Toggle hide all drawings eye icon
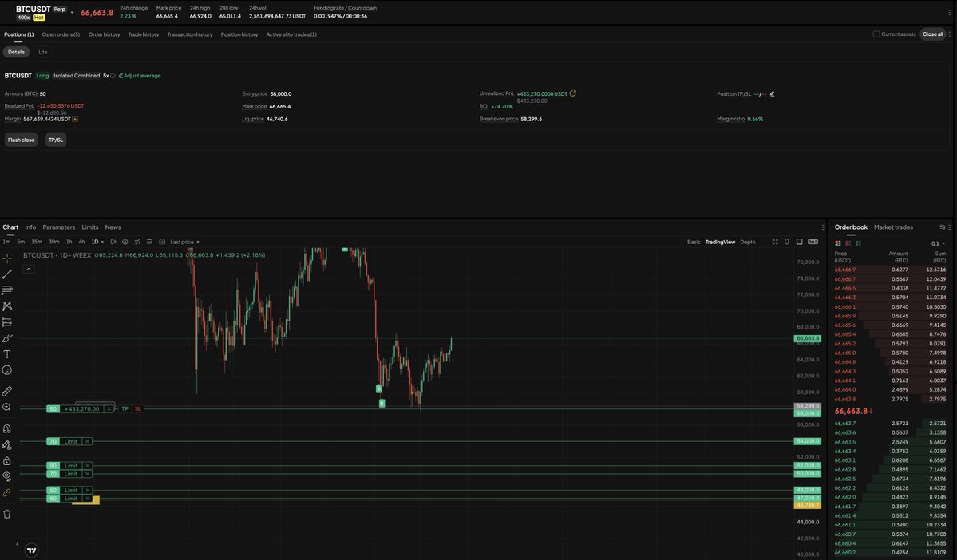Screen dimensions: 957x560 [6, 476]
